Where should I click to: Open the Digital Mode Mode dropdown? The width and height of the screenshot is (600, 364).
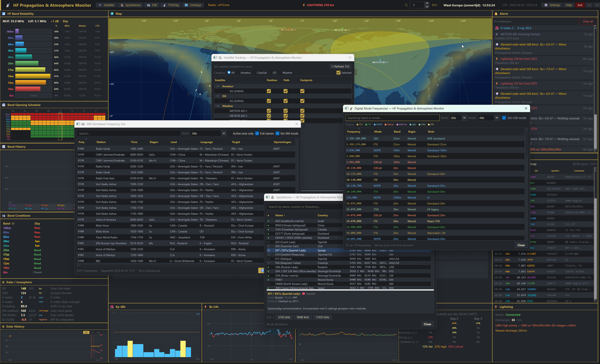[489, 118]
